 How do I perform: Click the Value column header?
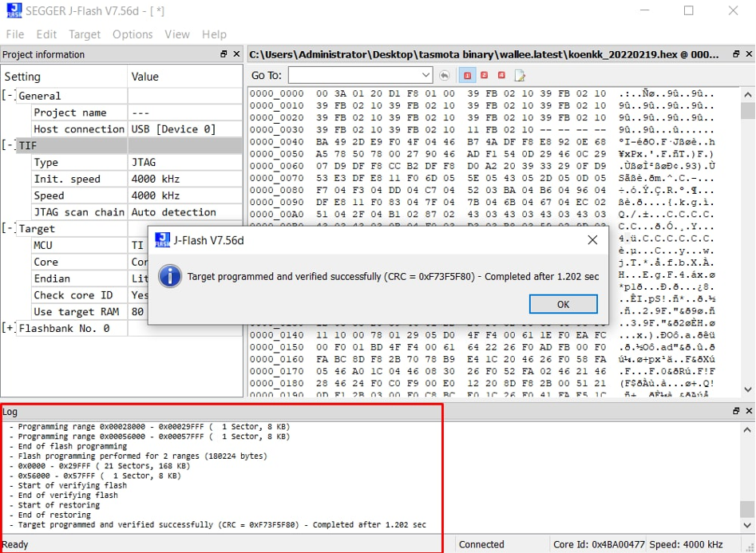185,77
